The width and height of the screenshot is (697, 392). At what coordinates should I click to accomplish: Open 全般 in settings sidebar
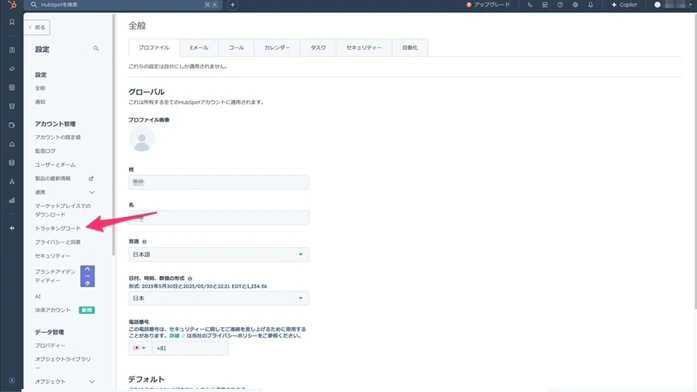coord(40,88)
